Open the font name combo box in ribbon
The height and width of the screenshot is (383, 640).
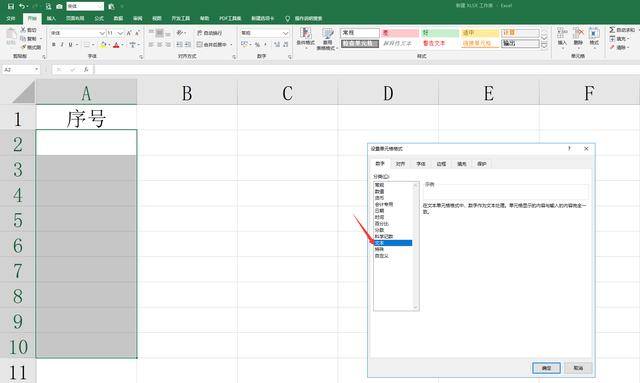(x=78, y=33)
